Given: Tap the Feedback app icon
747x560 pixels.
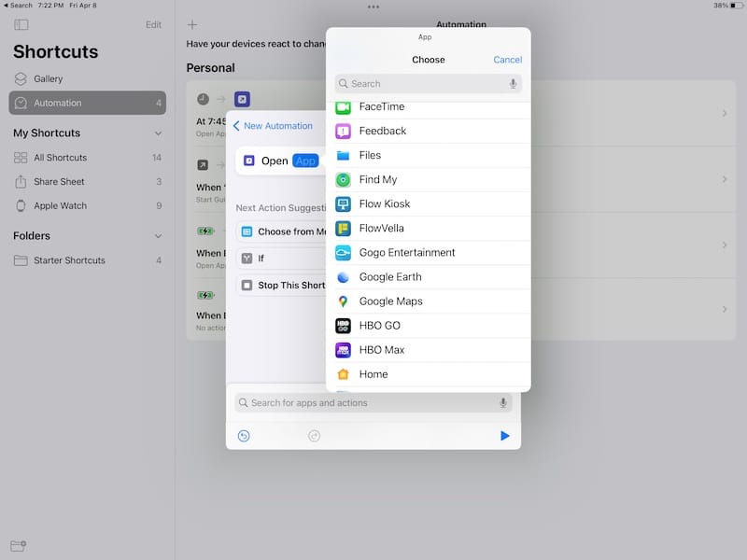Looking at the screenshot, I should coord(343,131).
